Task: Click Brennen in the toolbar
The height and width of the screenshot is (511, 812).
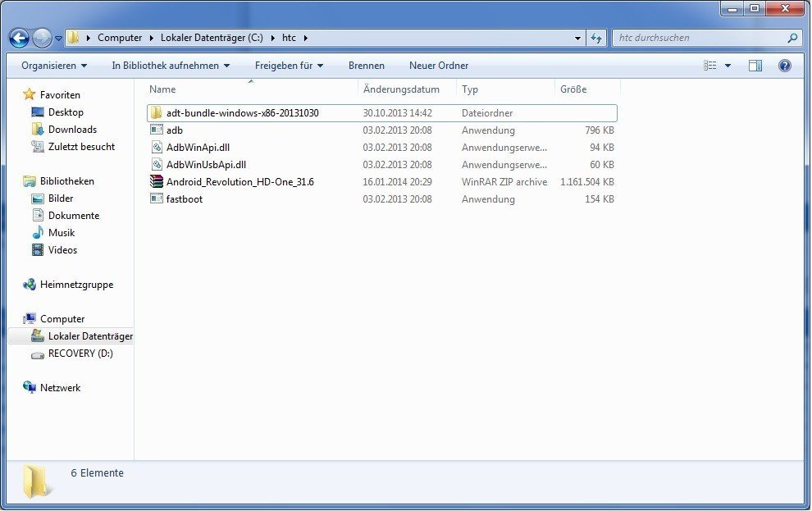Action: [366, 66]
